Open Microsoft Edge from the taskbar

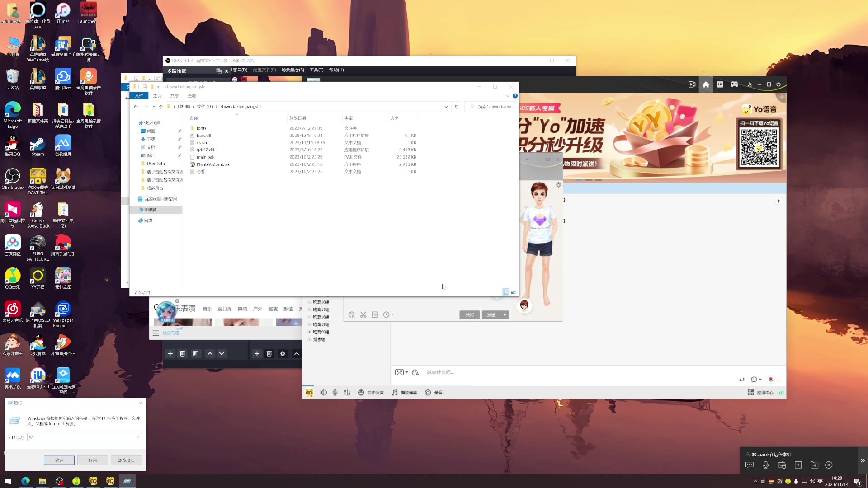25,481
